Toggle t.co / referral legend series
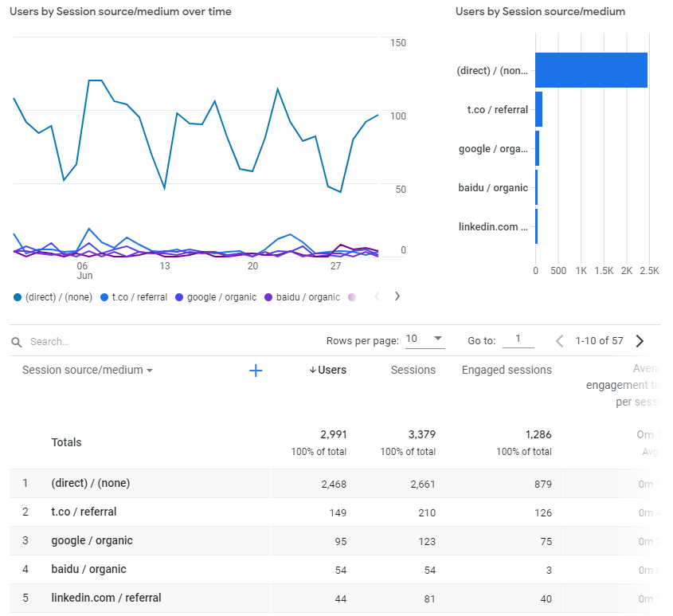The image size is (673, 616). tap(134, 297)
